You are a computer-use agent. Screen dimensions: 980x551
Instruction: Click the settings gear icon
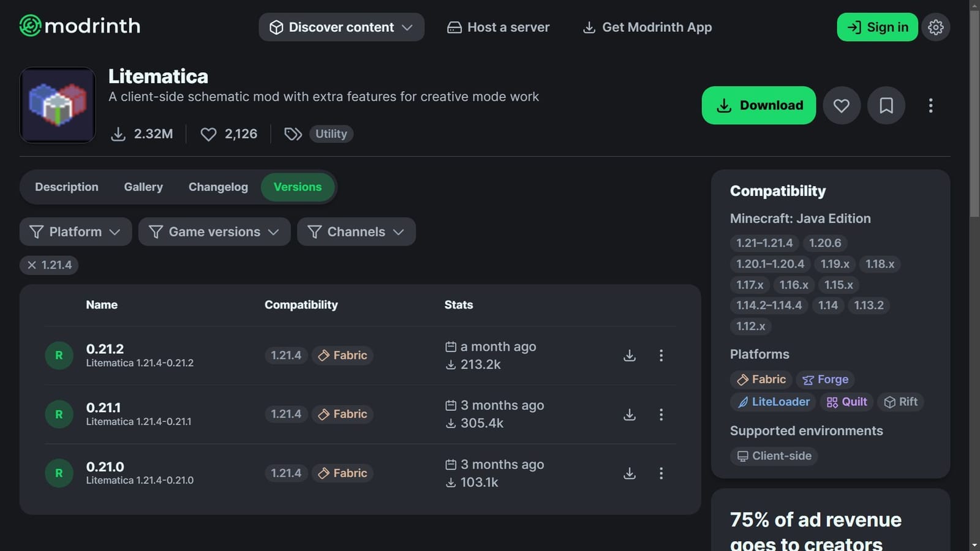pyautogui.click(x=935, y=27)
